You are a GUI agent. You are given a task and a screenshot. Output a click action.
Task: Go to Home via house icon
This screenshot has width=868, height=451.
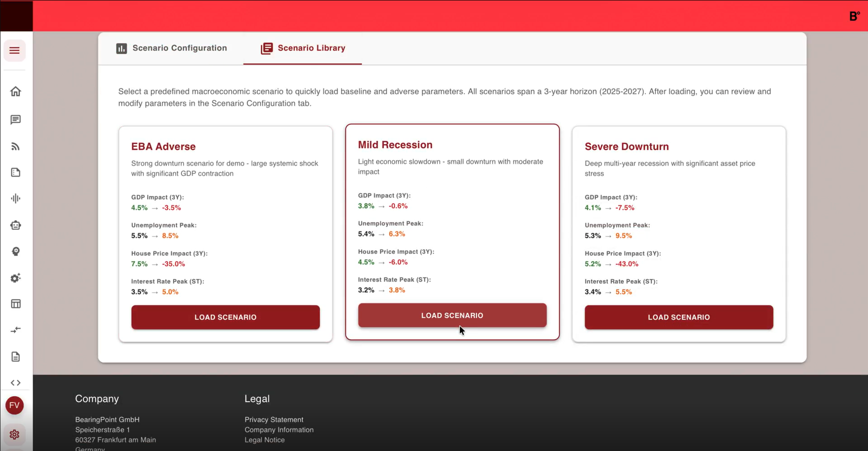pyautogui.click(x=15, y=92)
